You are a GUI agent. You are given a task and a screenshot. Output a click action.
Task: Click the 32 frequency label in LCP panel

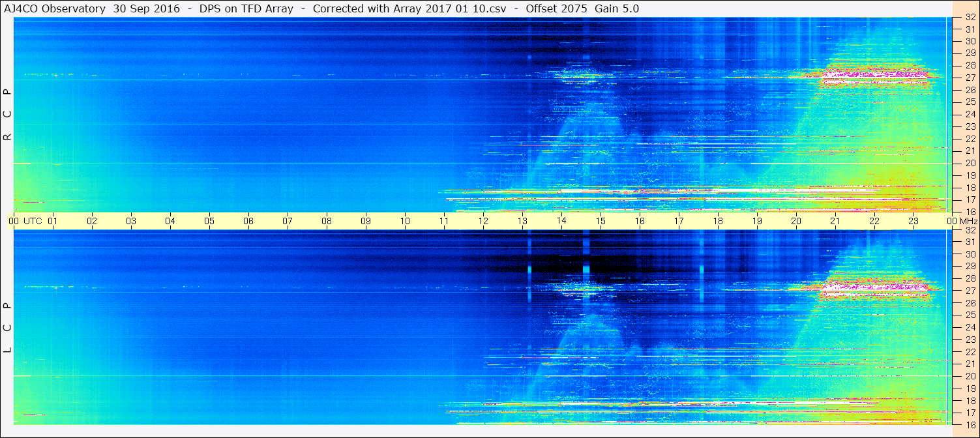[x=970, y=230]
